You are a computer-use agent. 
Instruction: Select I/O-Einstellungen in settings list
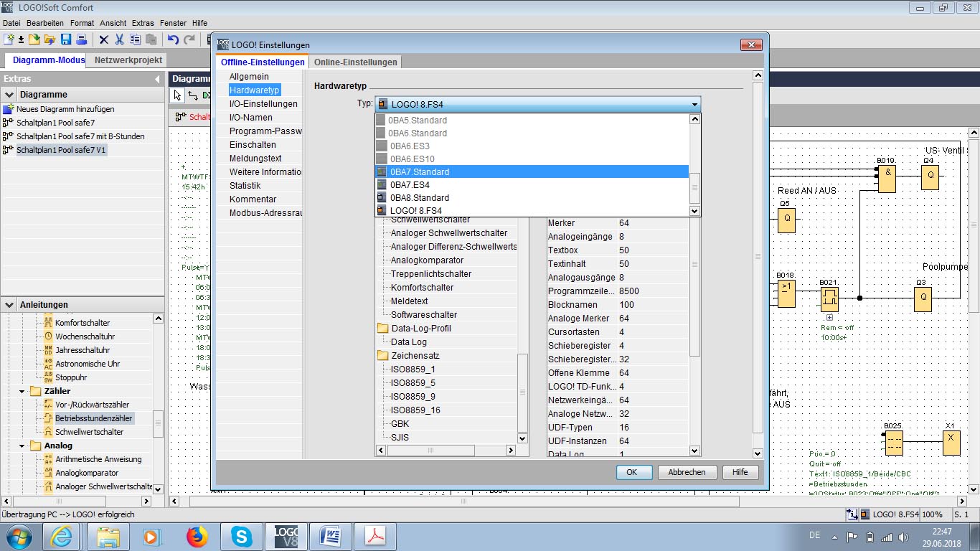[263, 104]
